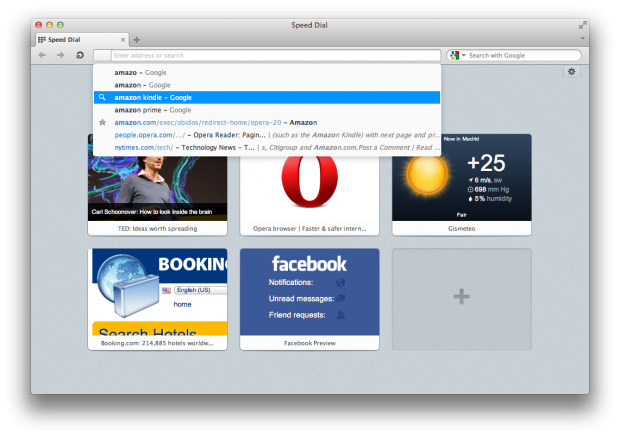Open the tab list arrow at tab bar end
Image resolution: width=620 pixels, height=437 pixels.
[583, 38]
